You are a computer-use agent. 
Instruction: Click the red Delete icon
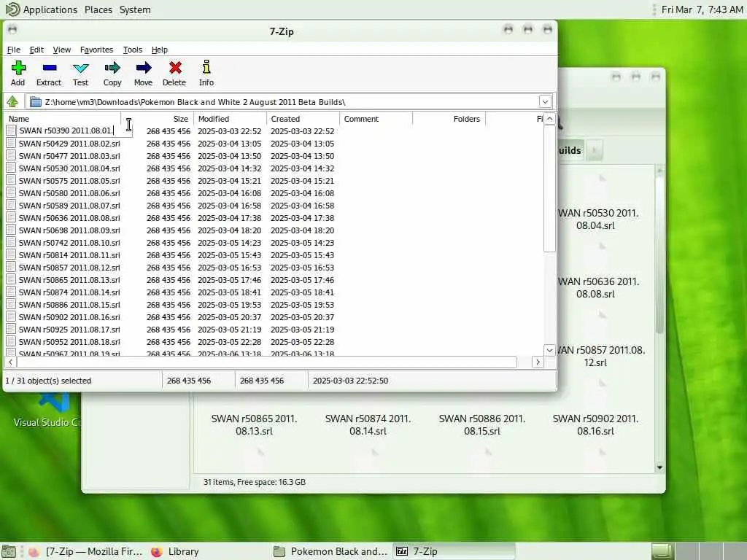click(175, 68)
